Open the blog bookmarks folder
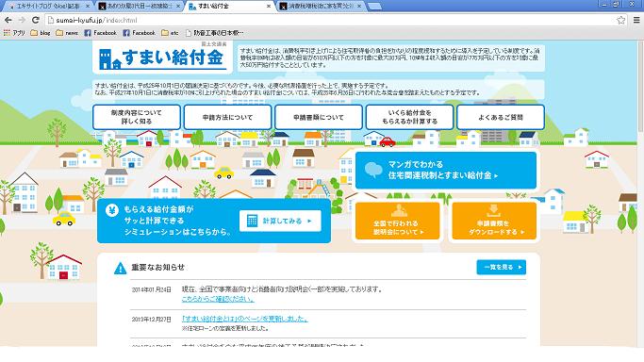 point(41,33)
